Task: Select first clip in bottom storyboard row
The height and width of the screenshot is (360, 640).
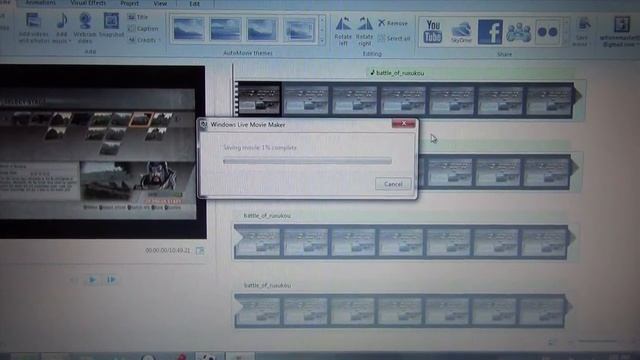Action: click(258, 311)
